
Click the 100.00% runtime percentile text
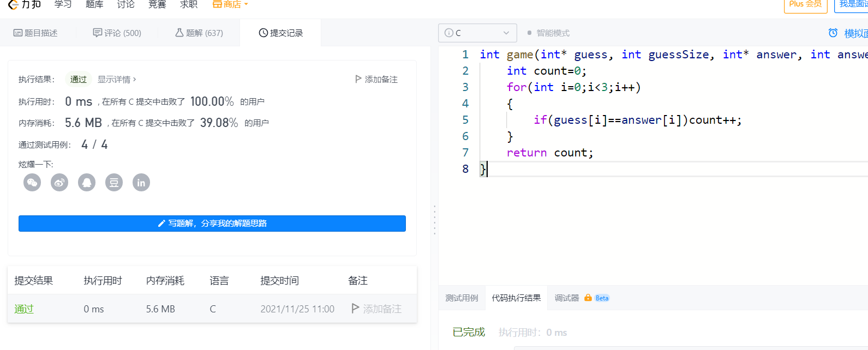(212, 101)
